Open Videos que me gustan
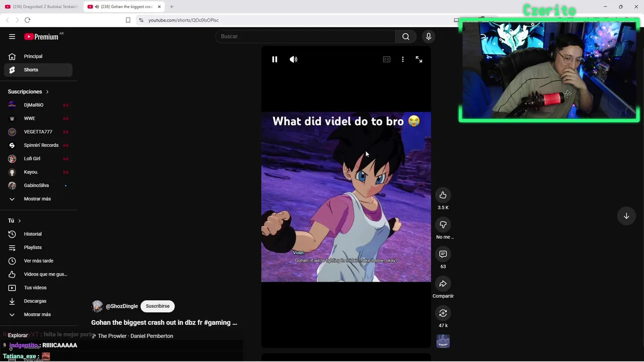This screenshot has width=644, height=362. tap(38, 274)
